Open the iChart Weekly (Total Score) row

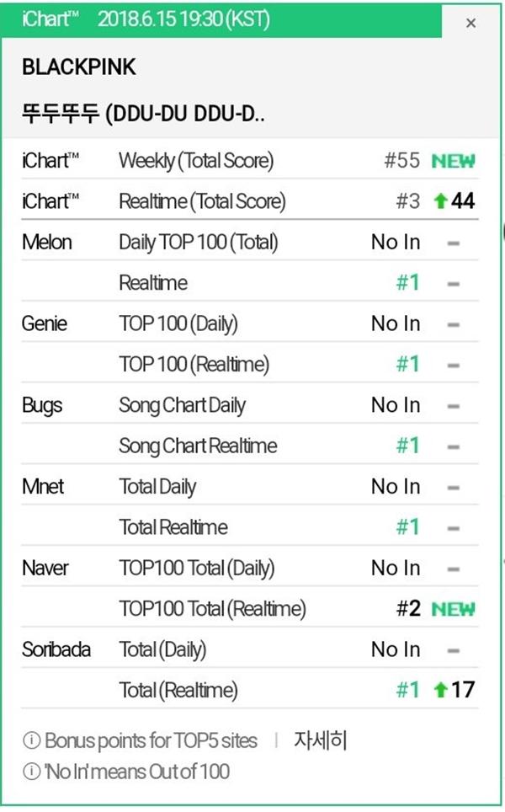196,161
